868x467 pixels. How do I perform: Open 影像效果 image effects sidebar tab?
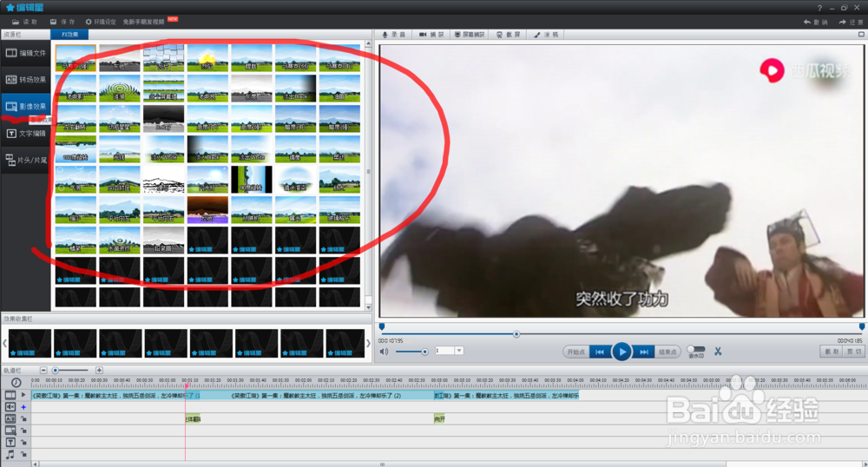[x=25, y=106]
